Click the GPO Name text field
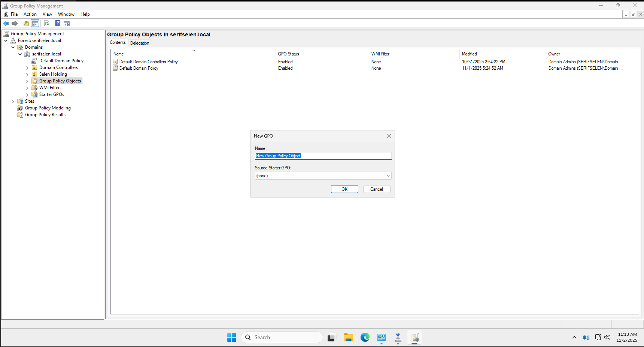 coord(323,156)
